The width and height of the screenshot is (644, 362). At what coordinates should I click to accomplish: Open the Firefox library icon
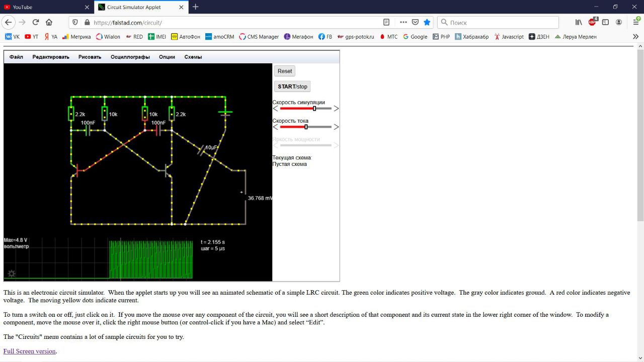[579, 22]
